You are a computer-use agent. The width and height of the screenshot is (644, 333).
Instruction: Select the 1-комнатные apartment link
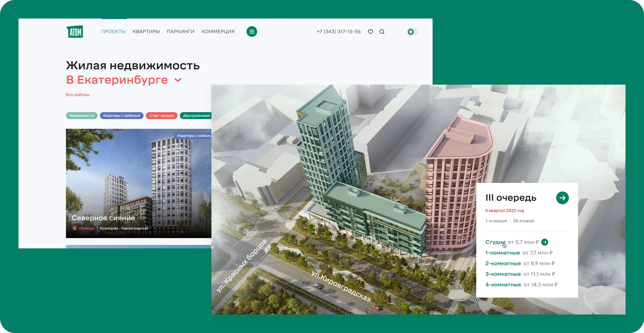click(x=503, y=253)
